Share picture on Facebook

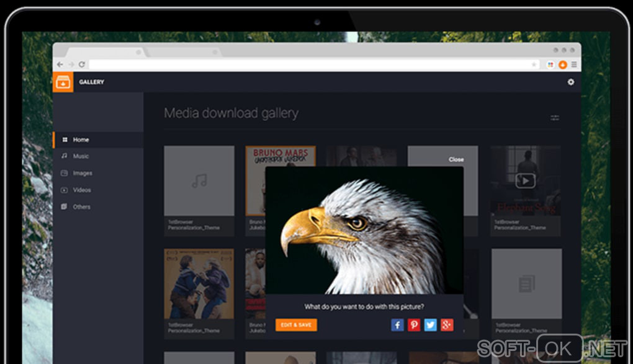(x=397, y=325)
